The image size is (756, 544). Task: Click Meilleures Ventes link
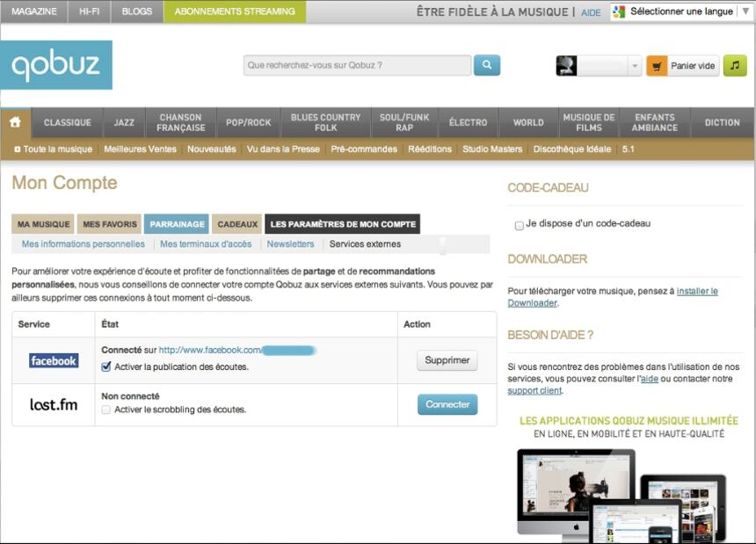(140, 149)
